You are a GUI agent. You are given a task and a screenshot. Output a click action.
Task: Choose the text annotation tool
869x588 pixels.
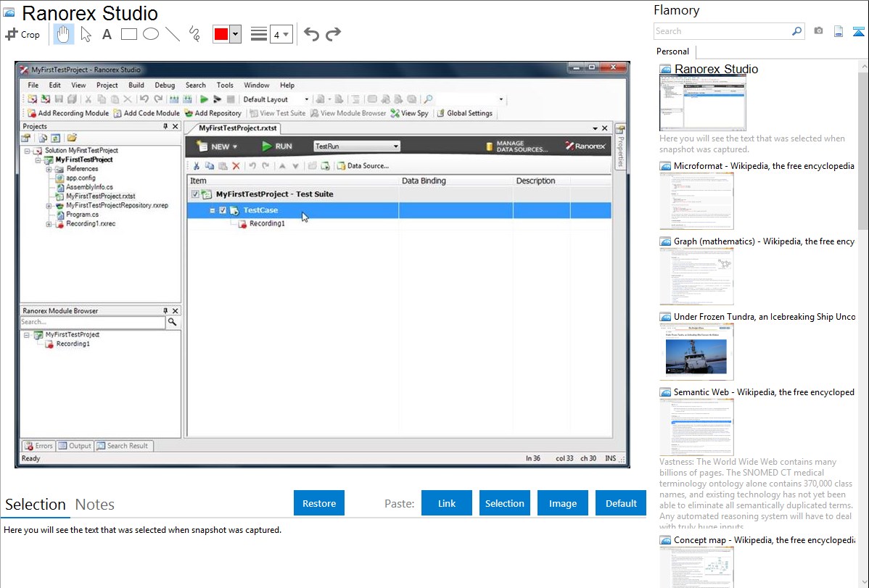pos(107,34)
